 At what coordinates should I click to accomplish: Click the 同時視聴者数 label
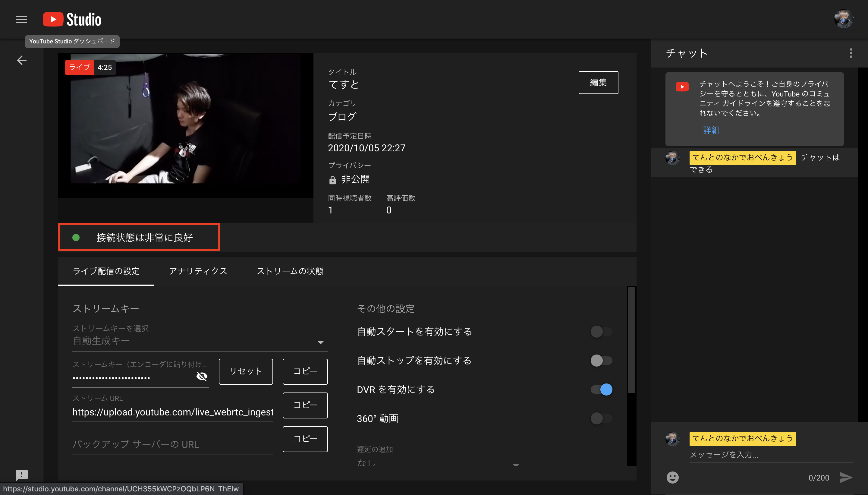point(350,198)
